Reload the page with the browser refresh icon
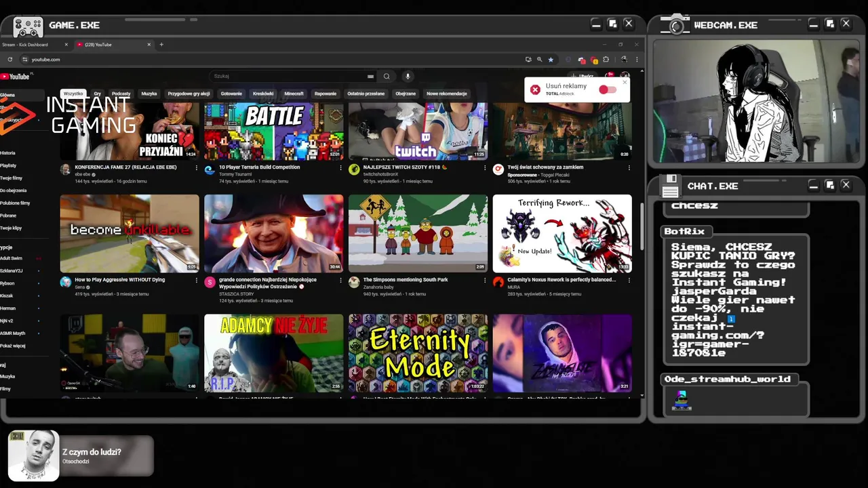 (10, 60)
